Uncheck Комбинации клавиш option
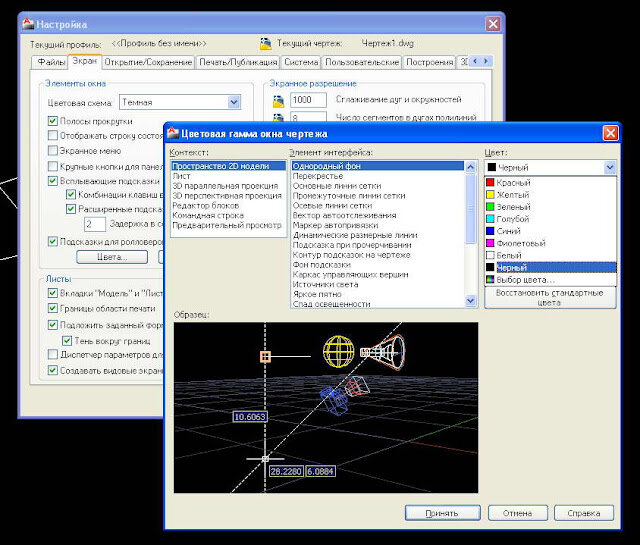The height and width of the screenshot is (545, 640). point(71,195)
